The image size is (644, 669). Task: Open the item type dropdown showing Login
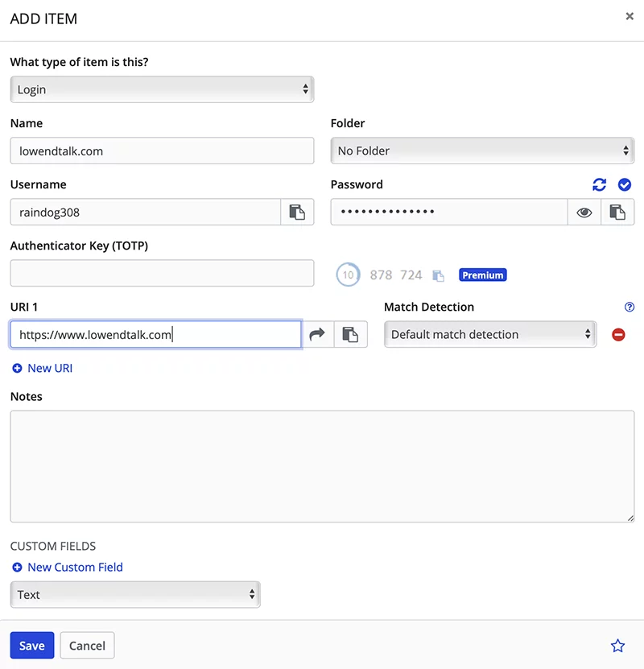[162, 89]
